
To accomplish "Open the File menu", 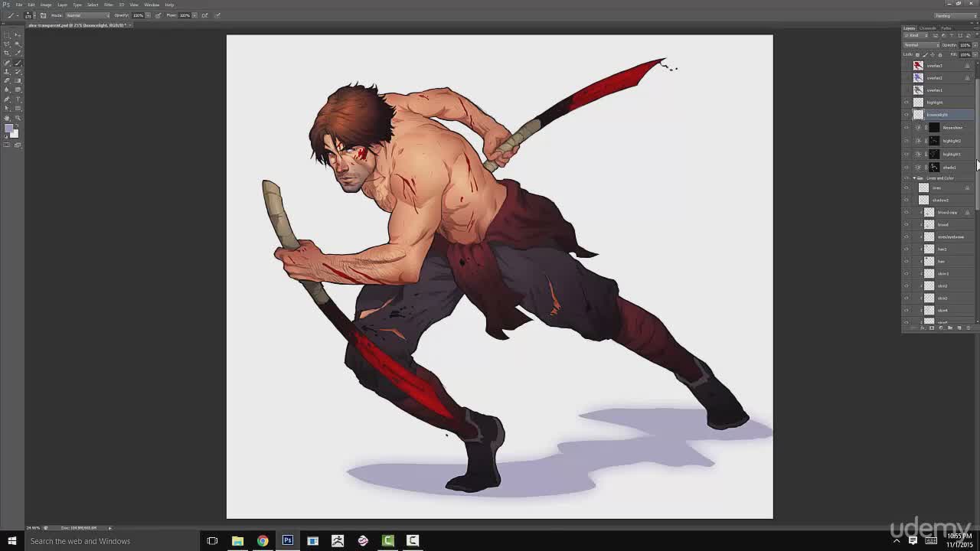I will click(x=19, y=5).
